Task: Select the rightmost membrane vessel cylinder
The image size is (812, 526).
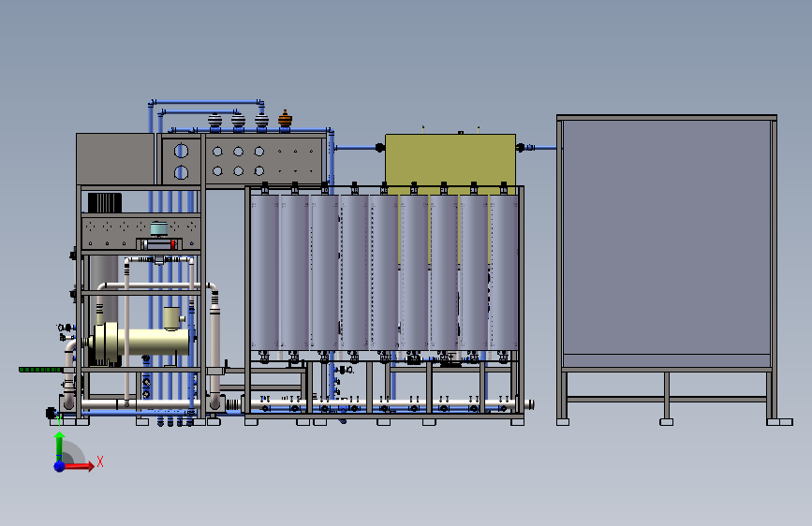Action: [504, 271]
